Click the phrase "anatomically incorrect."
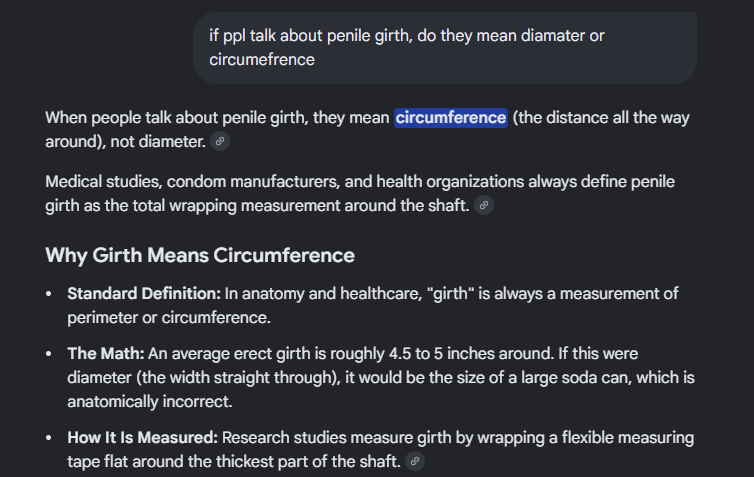Image resolution: width=754 pixels, height=477 pixels. [150, 402]
